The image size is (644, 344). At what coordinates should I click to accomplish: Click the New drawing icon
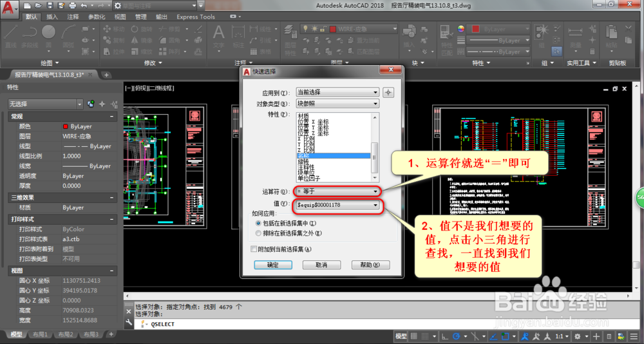pos(27,5)
